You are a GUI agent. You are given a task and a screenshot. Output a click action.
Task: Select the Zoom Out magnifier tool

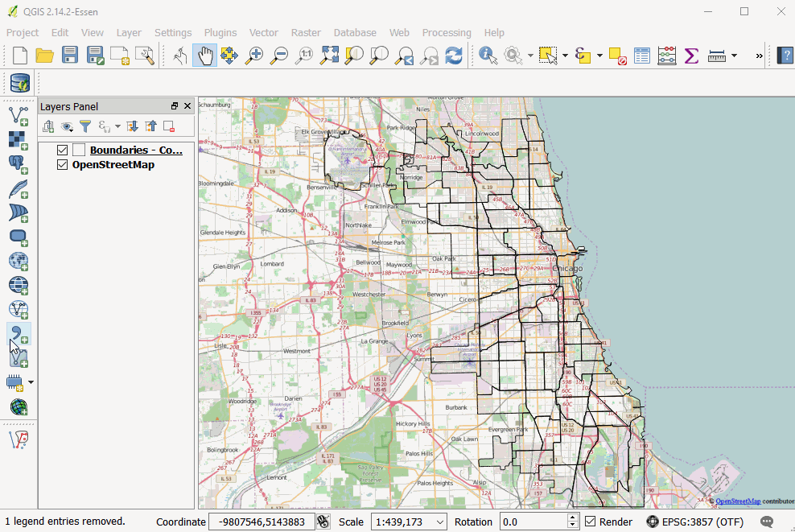point(279,56)
